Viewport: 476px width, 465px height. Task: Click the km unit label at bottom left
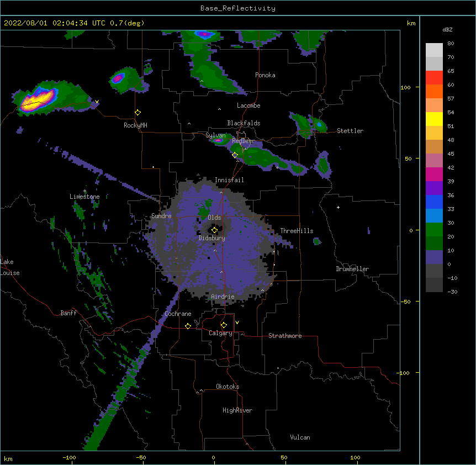(x=8, y=459)
